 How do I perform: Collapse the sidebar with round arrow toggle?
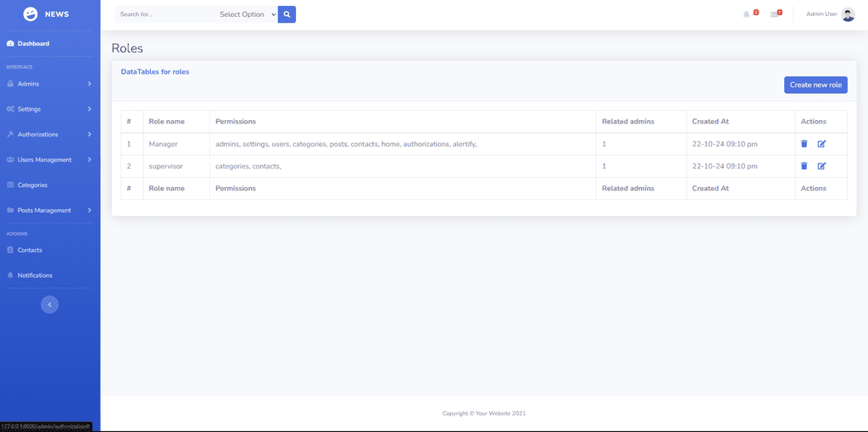(50, 304)
